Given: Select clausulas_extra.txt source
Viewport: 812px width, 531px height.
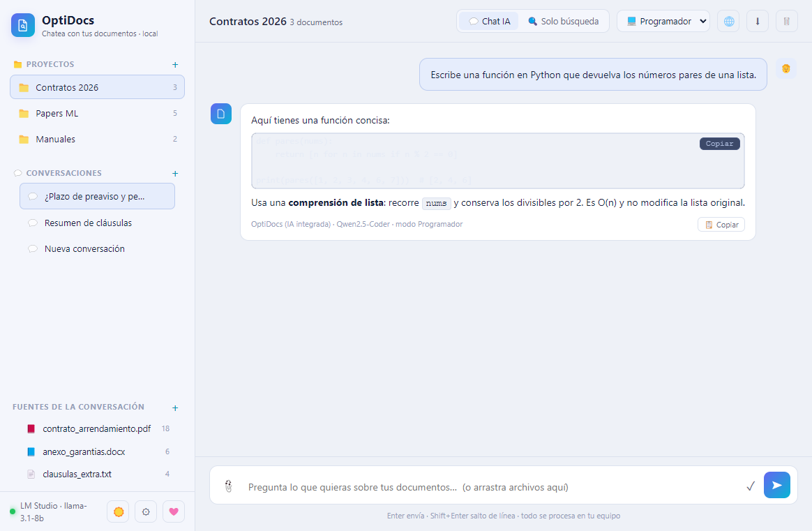Looking at the screenshot, I should [x=98, y=474].
